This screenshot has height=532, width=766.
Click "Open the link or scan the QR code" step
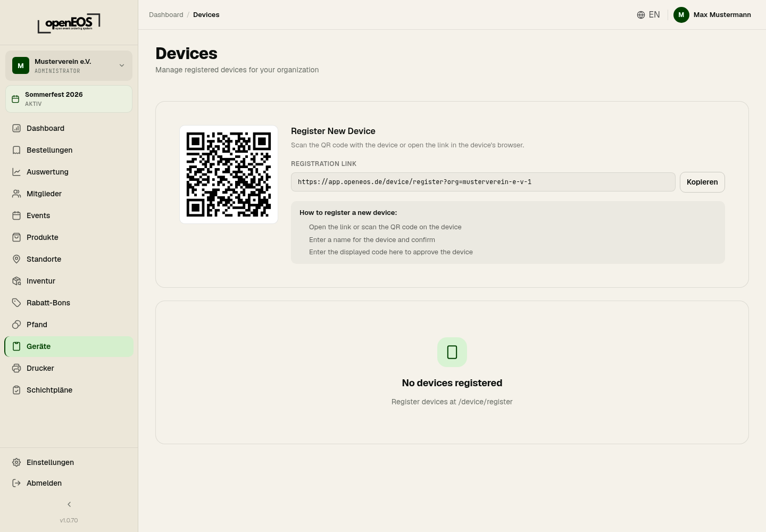385,227
